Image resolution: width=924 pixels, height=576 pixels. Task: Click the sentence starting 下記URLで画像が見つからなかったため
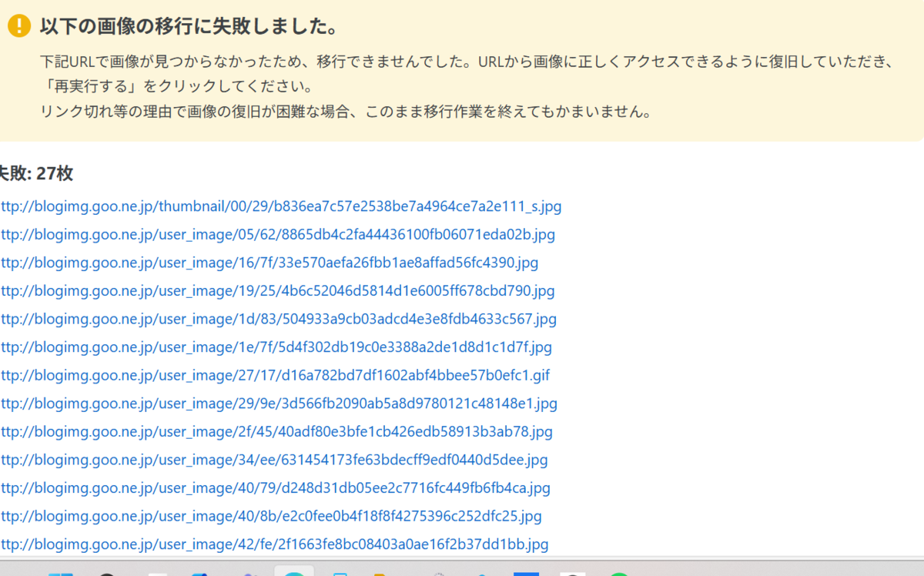[466, 61]
